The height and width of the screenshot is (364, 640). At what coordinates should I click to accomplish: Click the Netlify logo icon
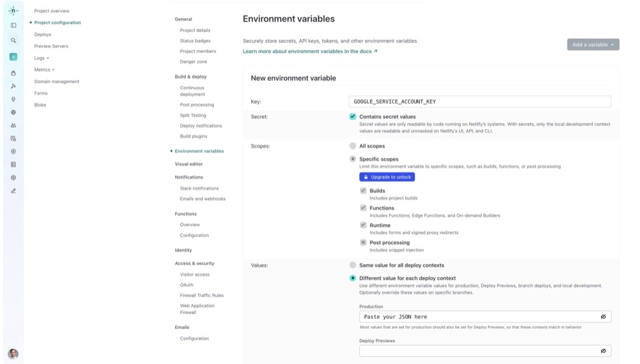[x=13, y=11]
